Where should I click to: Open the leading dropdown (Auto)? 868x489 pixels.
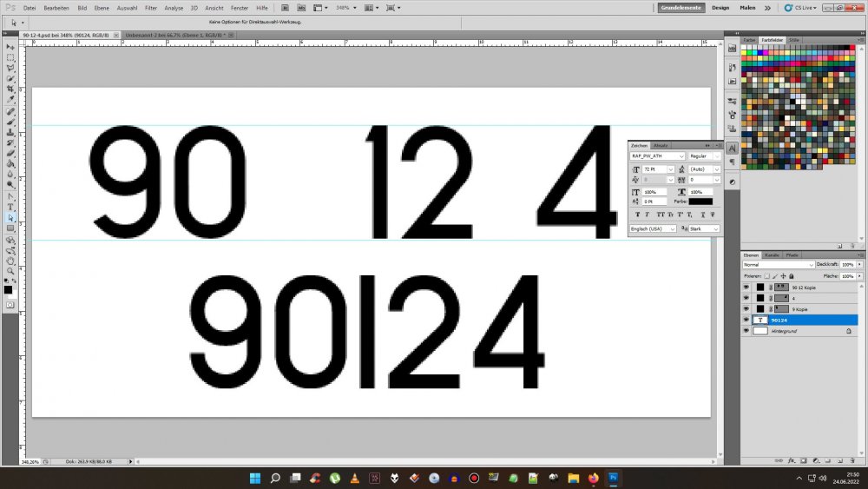704,169
